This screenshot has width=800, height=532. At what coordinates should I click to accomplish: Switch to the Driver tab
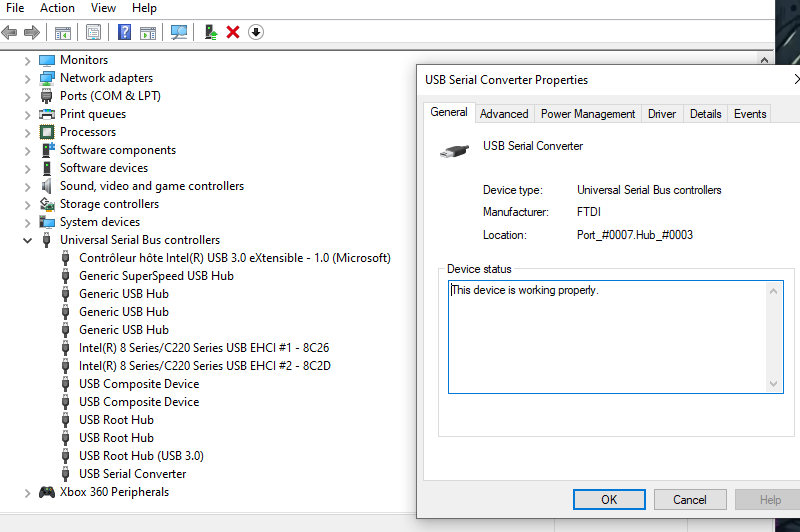click(662, 114)
